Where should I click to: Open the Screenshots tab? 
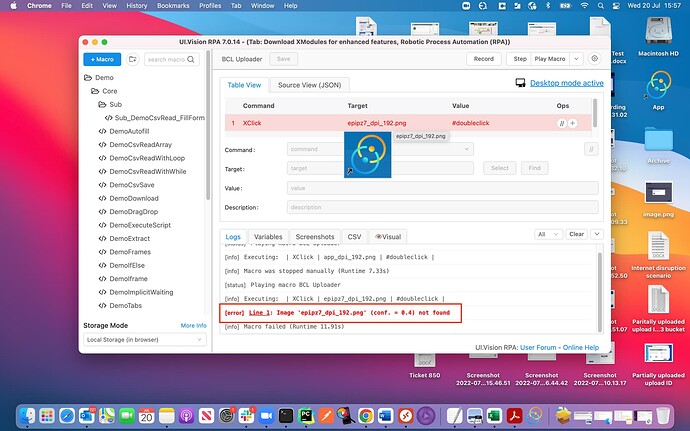[x=315, y=237]
